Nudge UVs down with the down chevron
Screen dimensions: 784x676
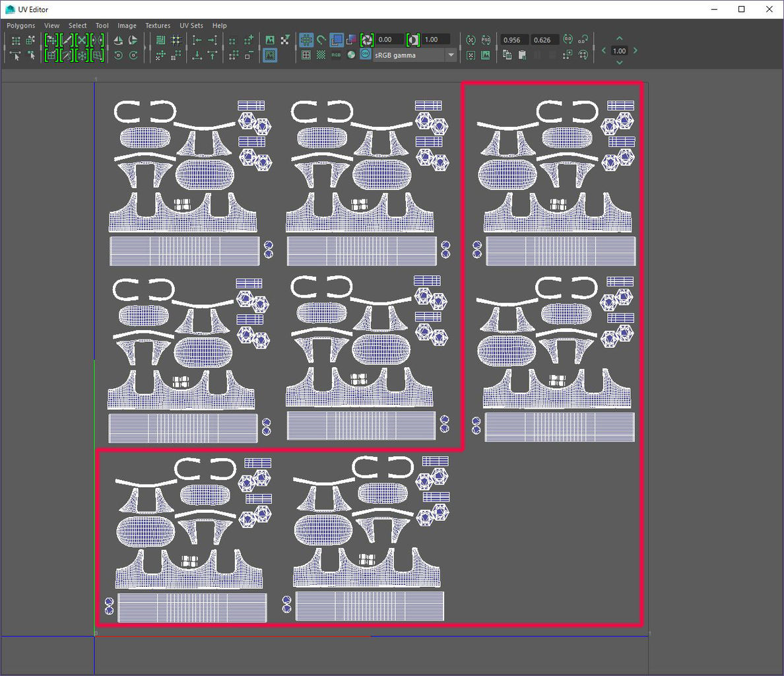[620, 63]
